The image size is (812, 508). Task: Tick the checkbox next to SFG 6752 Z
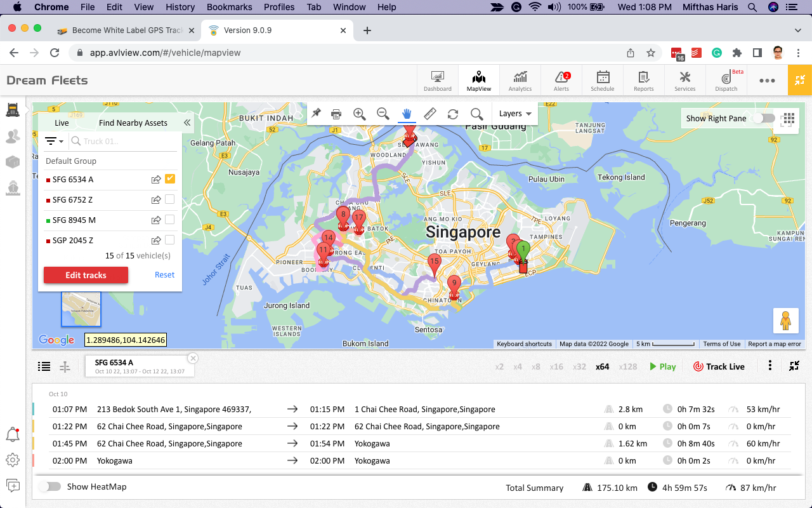pyautogui.click(x=170, y=199)
